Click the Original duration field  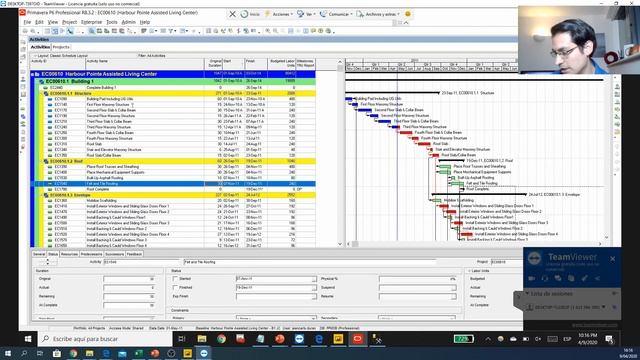pyautogui.click(x=129, y=279)
